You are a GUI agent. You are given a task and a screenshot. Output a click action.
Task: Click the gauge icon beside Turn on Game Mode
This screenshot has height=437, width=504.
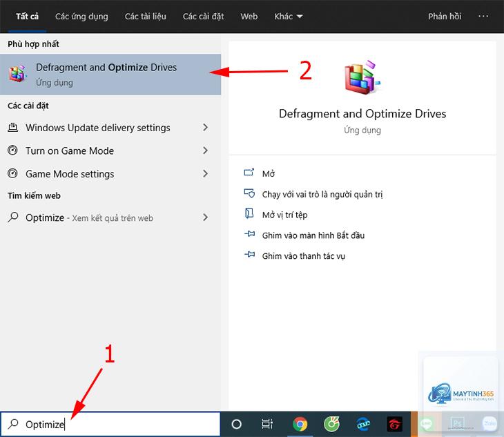click(x=12, y=150)
